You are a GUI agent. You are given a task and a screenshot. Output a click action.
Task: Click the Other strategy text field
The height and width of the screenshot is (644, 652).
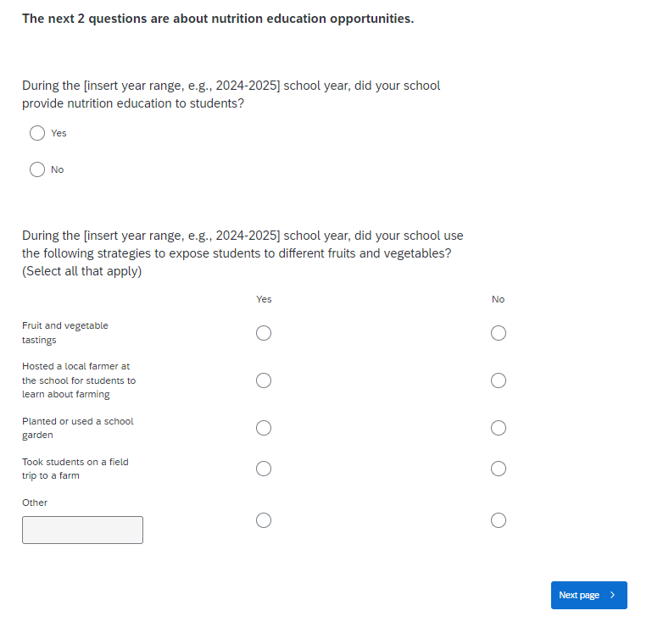[82, 530]
